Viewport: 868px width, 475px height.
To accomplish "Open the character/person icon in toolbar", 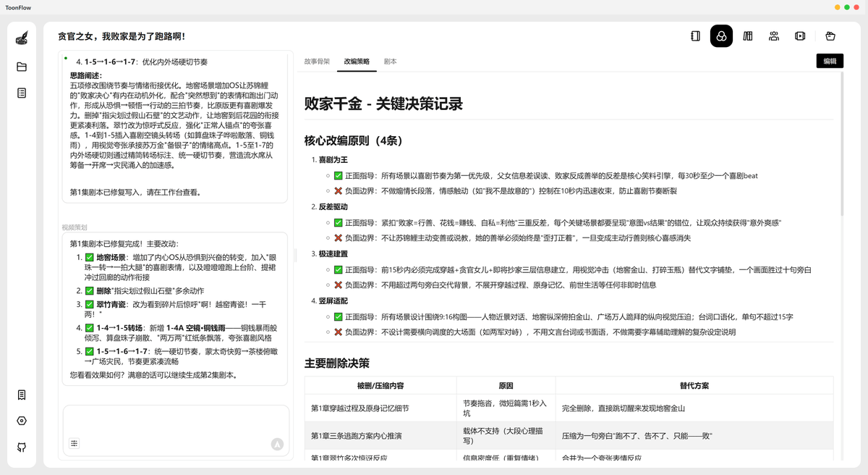I will coord(774,36).
